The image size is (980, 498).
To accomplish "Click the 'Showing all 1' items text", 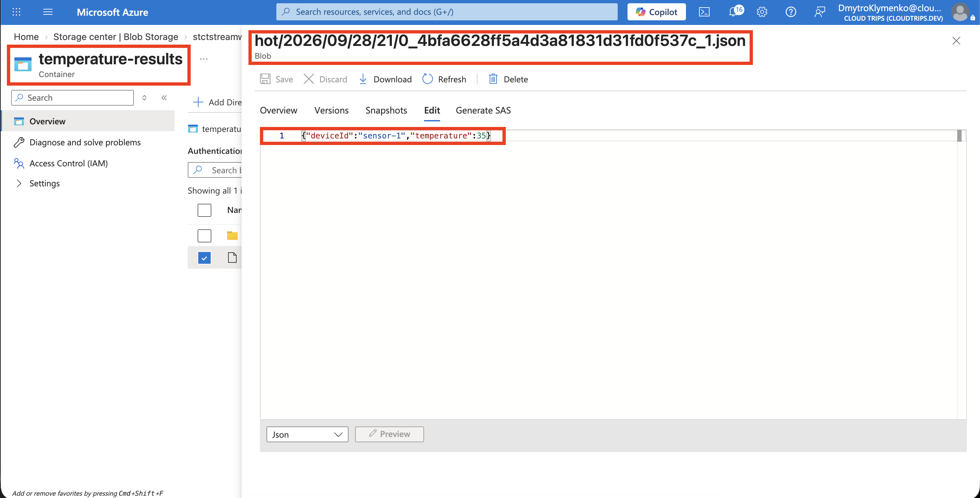I will [x=215, y=191].
